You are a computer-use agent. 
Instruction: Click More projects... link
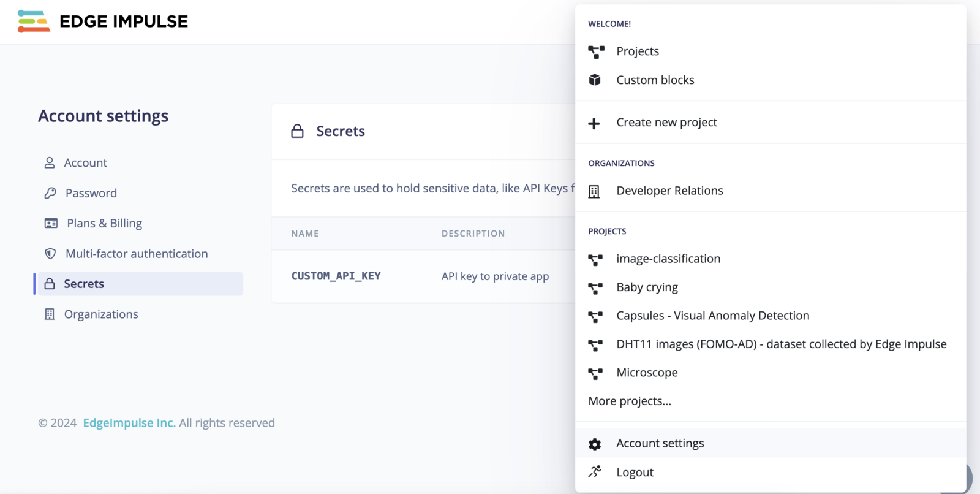pyautogui.click(x=630, y=401)
